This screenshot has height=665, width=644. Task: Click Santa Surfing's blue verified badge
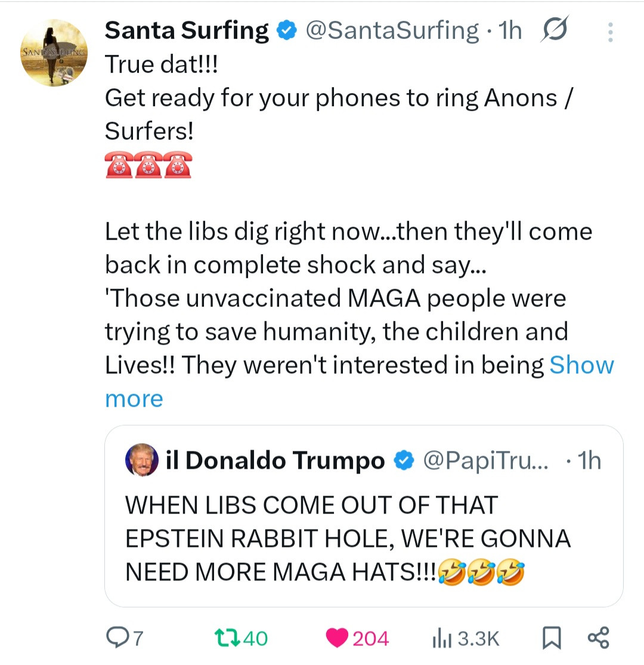[287, 30]
